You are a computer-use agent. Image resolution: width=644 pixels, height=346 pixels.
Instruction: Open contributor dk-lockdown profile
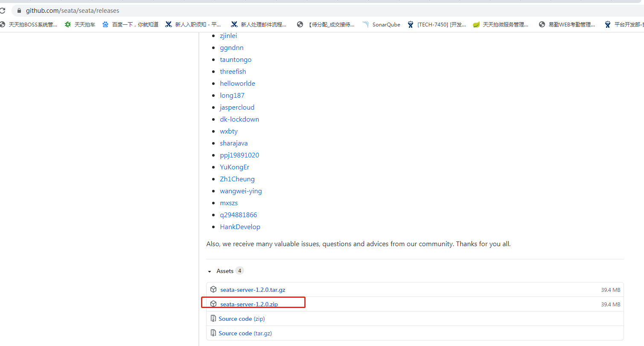coord(239,119)
